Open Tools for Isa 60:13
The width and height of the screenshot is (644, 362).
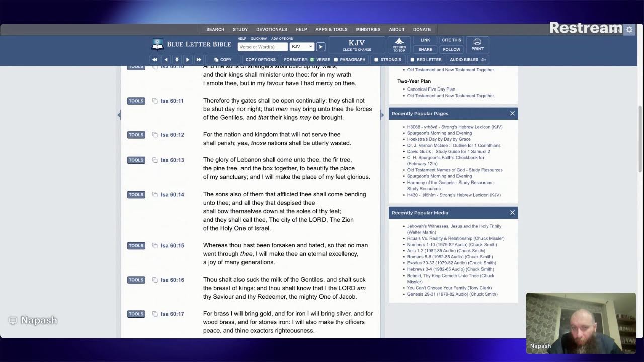click(x=136, y=160)
